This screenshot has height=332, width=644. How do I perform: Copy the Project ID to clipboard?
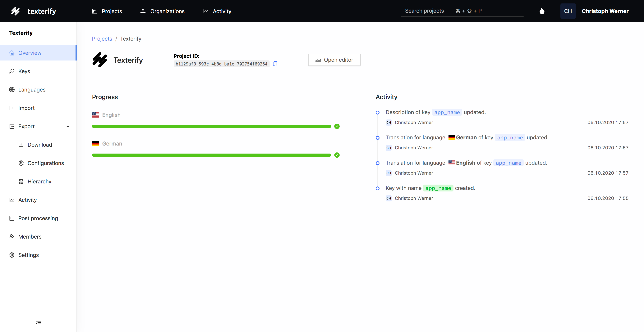pyautogui.click(x=275, y=64)
